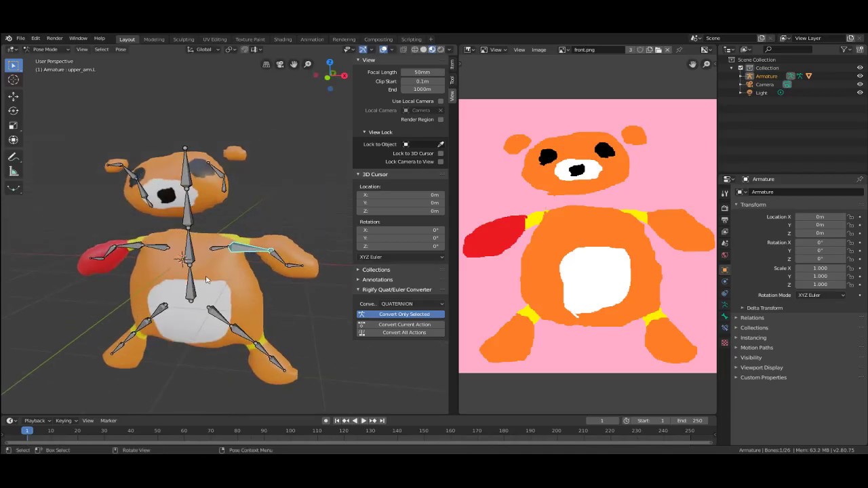Expand the Annotations panel in sidebar
Image resolution: width=868 pixels, height=488 pixels.
pos(377,280)
